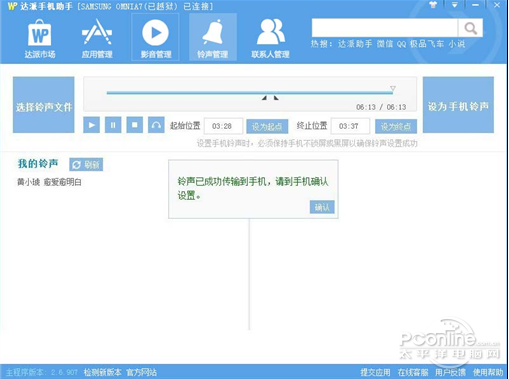Click the audio progress track bar
Viewport: 509px width, 379px height.
pos(250,93)
